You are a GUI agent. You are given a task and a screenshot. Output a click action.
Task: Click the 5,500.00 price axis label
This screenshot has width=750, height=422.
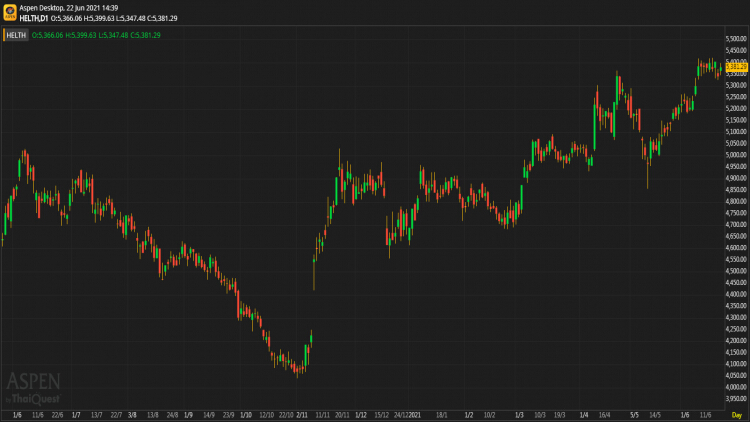click(736, 39)
